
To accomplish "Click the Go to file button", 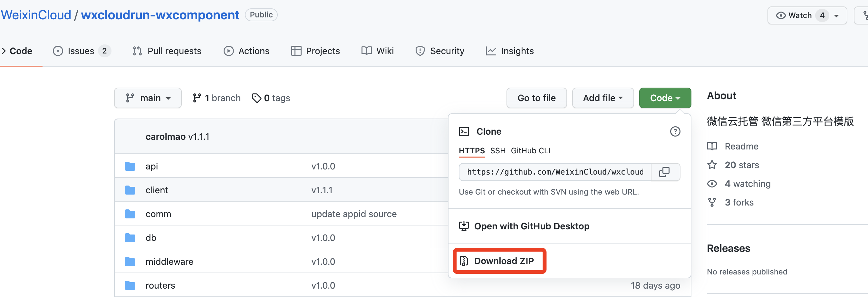I will coord(536,98).
